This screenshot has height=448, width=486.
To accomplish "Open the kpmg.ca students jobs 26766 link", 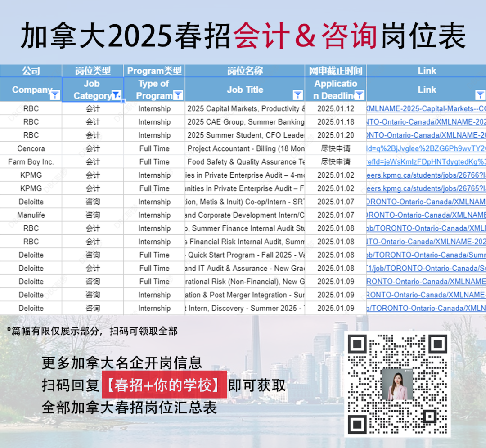I will (426, 175).
